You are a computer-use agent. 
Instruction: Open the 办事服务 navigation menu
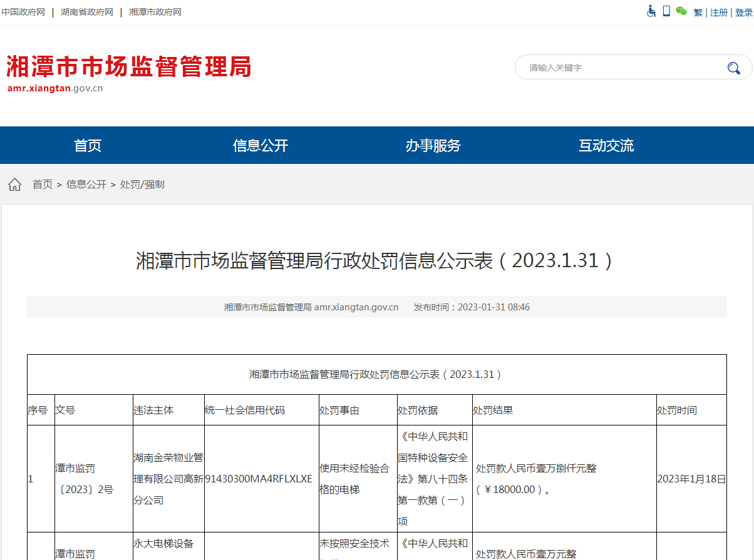[x=433, y=145]
